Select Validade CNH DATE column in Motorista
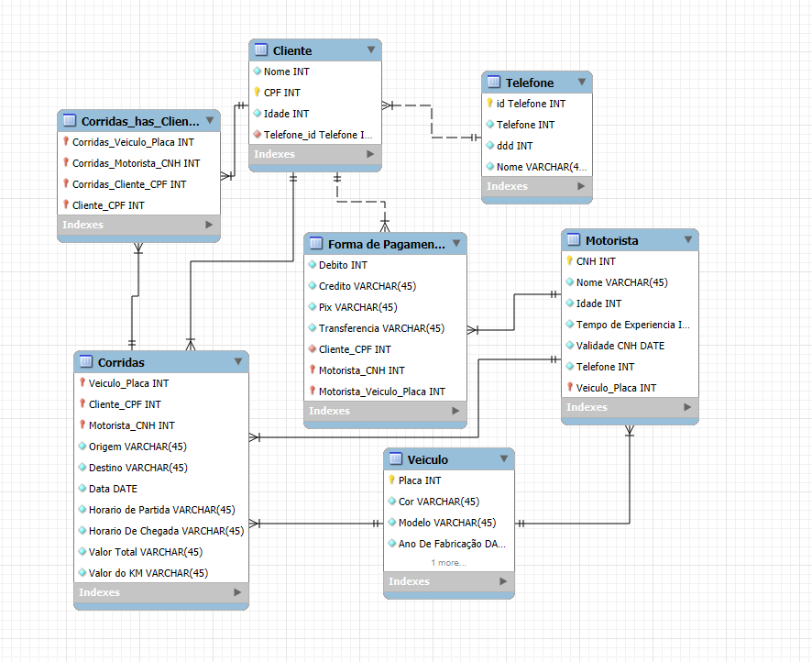812x662 pixels. [x=620, y=346]
